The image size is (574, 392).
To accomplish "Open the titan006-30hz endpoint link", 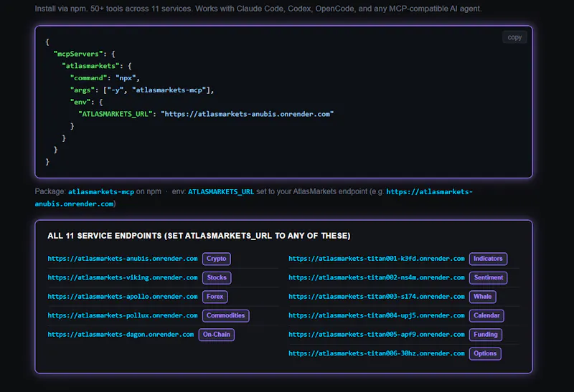I will pyautogui.click(x=377, y=353).
